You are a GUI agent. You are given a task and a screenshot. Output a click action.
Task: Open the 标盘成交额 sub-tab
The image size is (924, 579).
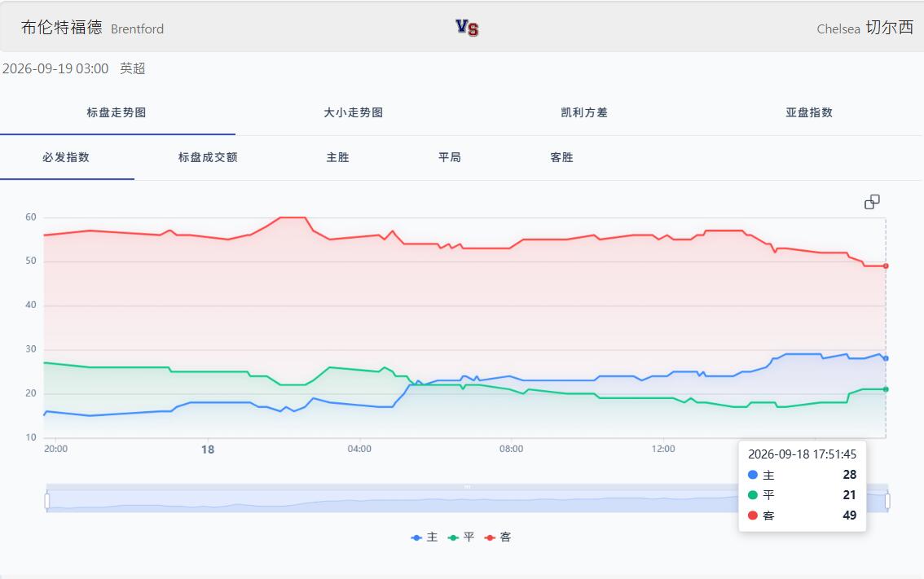(208, 157)
